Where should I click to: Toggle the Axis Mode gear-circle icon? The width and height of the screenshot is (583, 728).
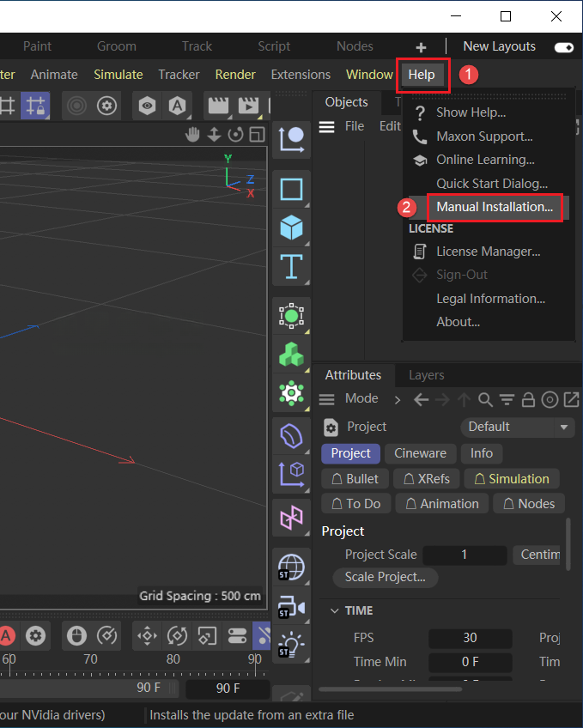(x=106, y=106)
